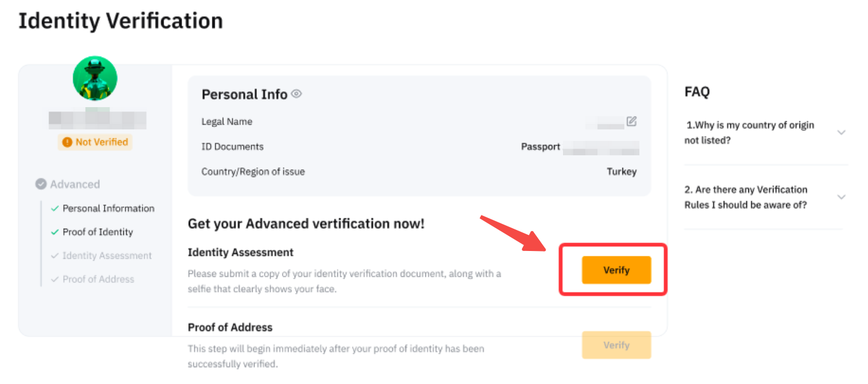Click the Identity Verification page heading
Image resolution: width=868 pixels, height=384 pixels.
121,21
